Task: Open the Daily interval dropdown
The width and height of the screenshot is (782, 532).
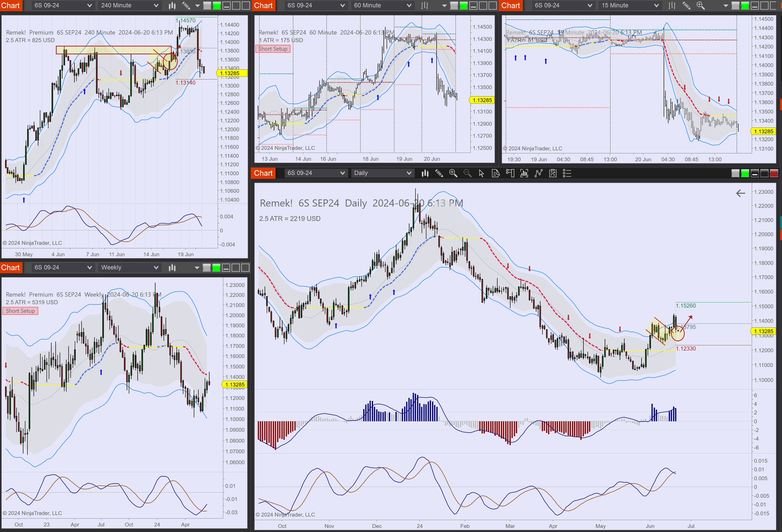Action: click(x=382, y=173)
